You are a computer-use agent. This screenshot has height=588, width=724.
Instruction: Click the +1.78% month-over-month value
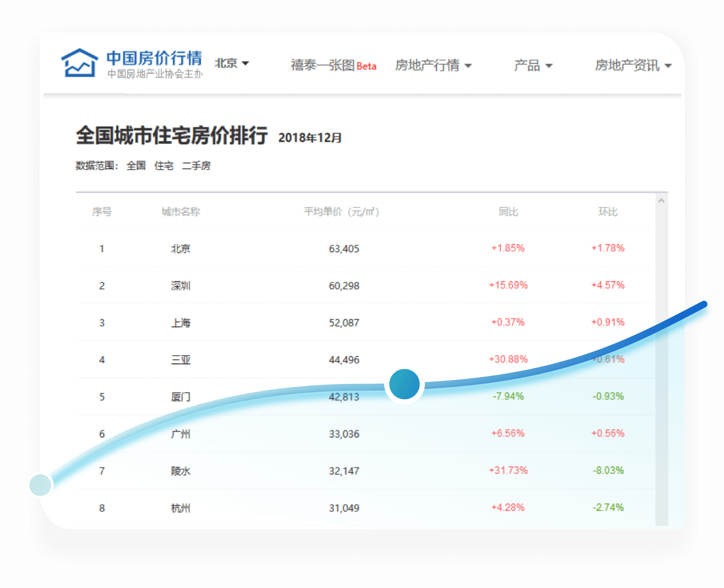pyautogui.click(x=608, y=248)
